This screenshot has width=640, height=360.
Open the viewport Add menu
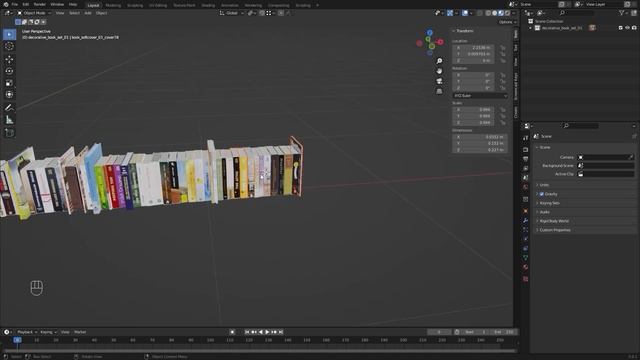click(88, 13)
